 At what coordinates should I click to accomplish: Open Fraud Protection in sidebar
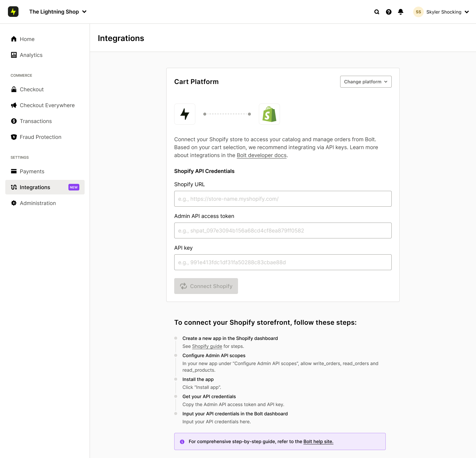[x=40, y=137]
